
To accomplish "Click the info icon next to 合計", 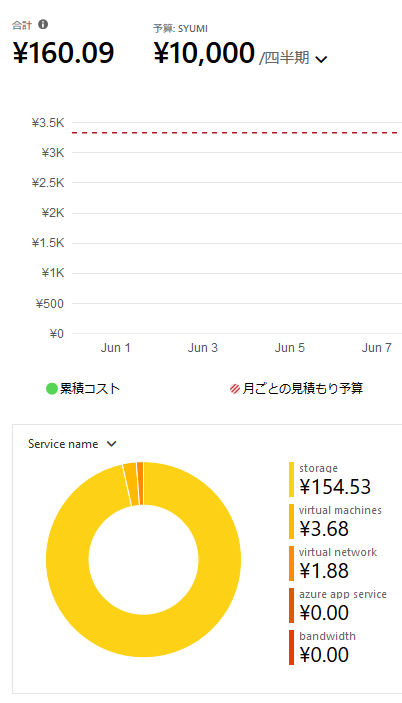I will (x=43, y=24).
